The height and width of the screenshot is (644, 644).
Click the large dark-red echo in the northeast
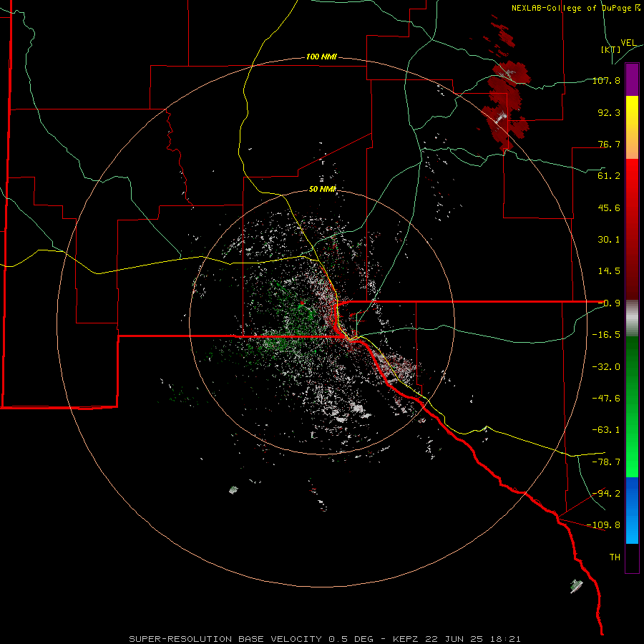tap(507, 106)
